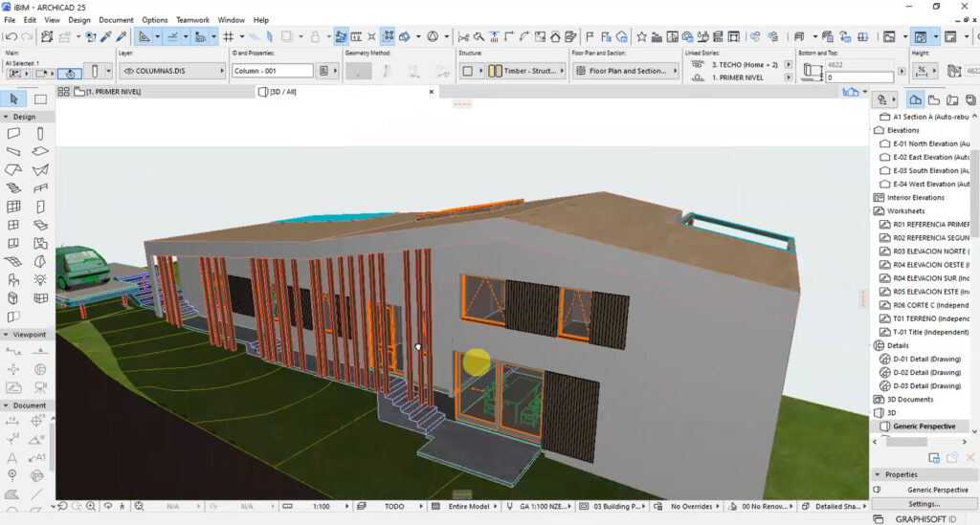Collapse the Viewpoint toolbox section

pyautogui.click(x=7, y=335)
